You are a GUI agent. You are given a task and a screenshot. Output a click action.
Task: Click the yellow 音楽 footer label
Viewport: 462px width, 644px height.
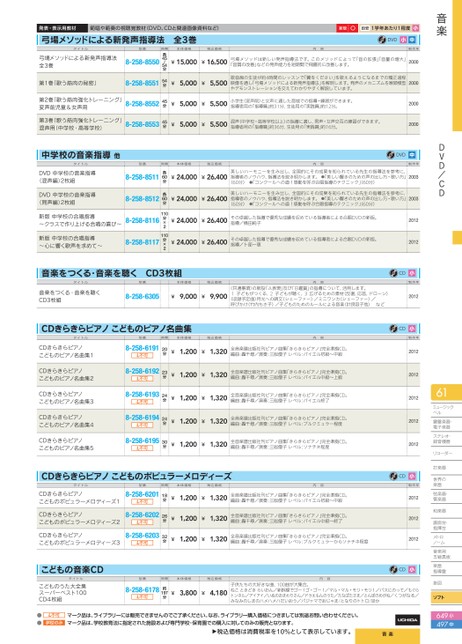[387, 635]
